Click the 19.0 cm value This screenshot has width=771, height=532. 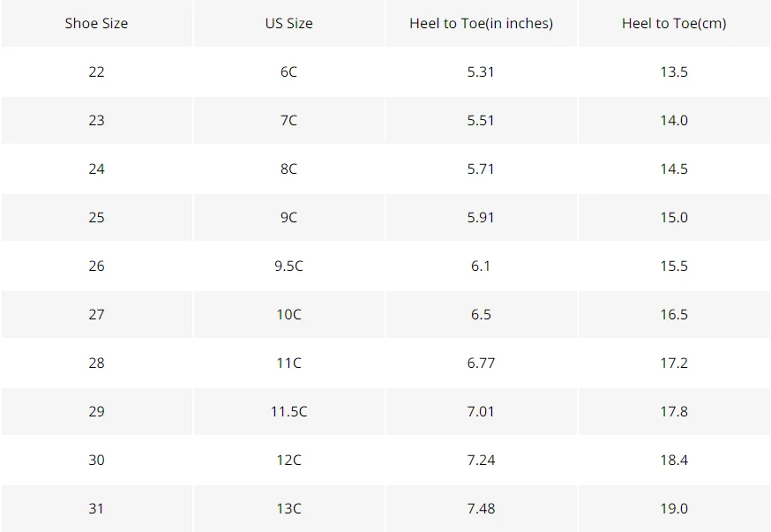(674, 508)
